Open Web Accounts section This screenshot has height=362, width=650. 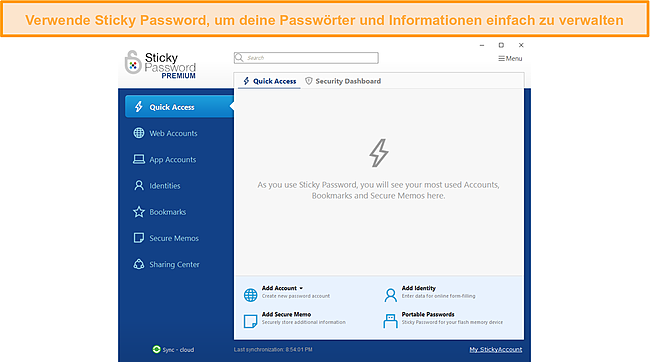coord(173,133)
